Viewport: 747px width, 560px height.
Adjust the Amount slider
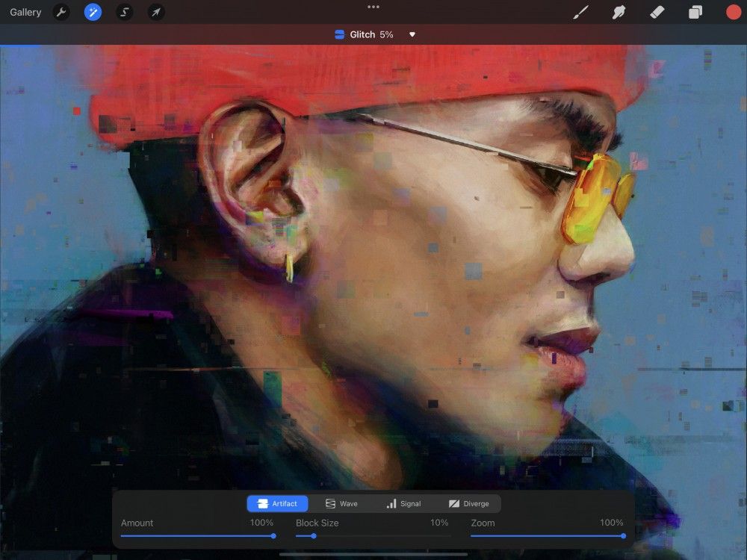(x=273, y=535)
